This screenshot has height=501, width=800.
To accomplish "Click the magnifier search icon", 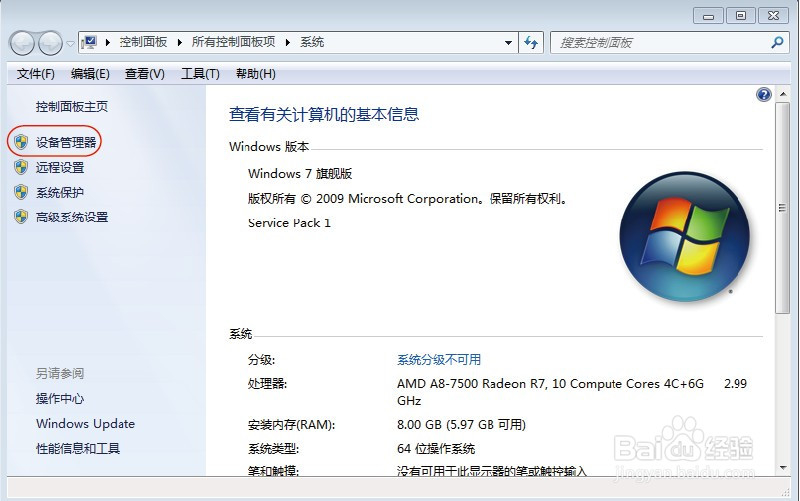I will pyautogui.click(x=777, y=42).
